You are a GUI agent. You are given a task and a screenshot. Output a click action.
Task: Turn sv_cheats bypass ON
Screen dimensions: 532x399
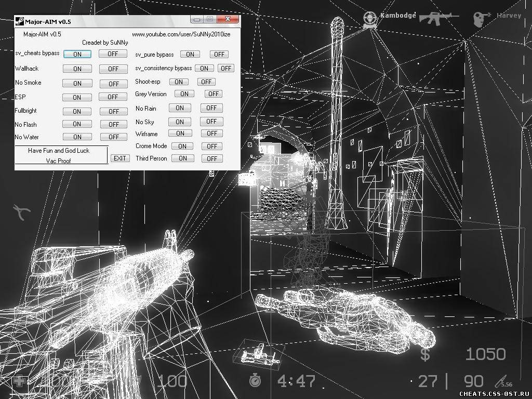77,54
